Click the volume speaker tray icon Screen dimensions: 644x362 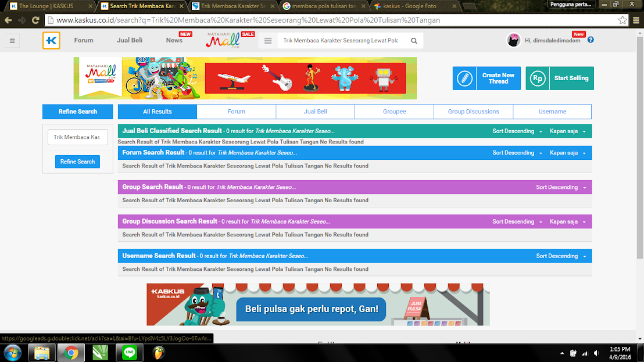click(x=596, y=353)
